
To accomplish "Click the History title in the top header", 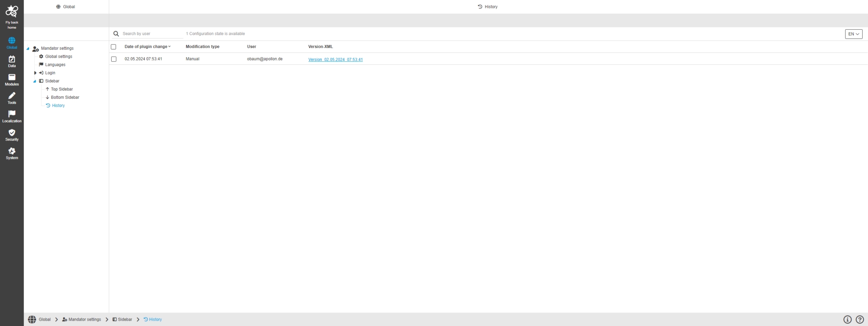I will click(x=491, y=7).
